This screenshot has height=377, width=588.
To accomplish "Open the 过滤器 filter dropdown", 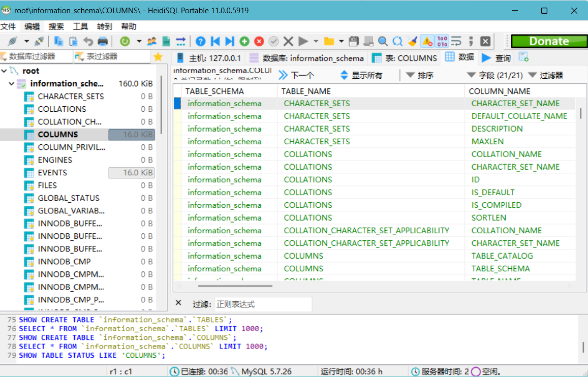I will (546, 75).
